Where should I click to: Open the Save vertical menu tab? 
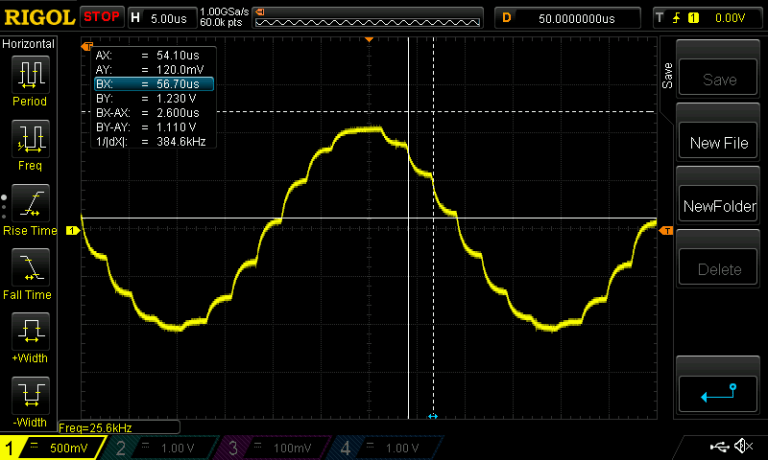pos(667,75)
